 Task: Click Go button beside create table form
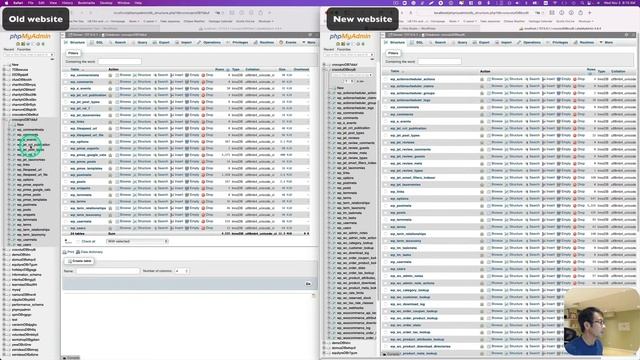308,284
